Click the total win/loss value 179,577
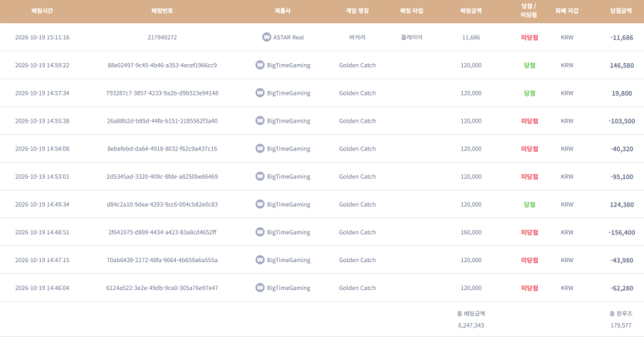Viewport: 644px width, 337px height. click(621, 325)
